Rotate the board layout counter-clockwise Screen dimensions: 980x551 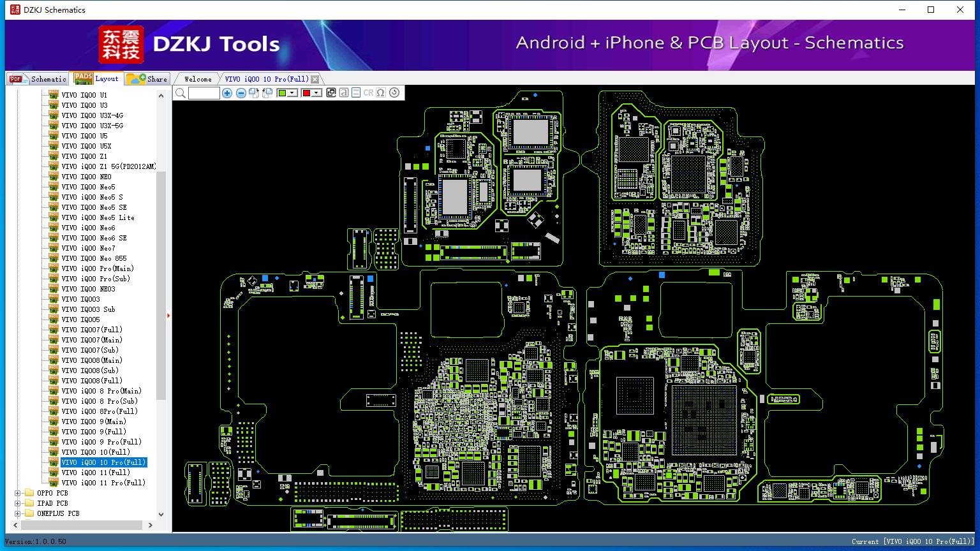[267, 93]
